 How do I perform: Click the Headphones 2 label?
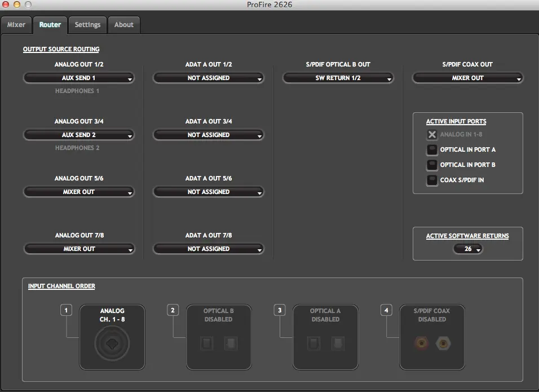click(x=77, y=148)
